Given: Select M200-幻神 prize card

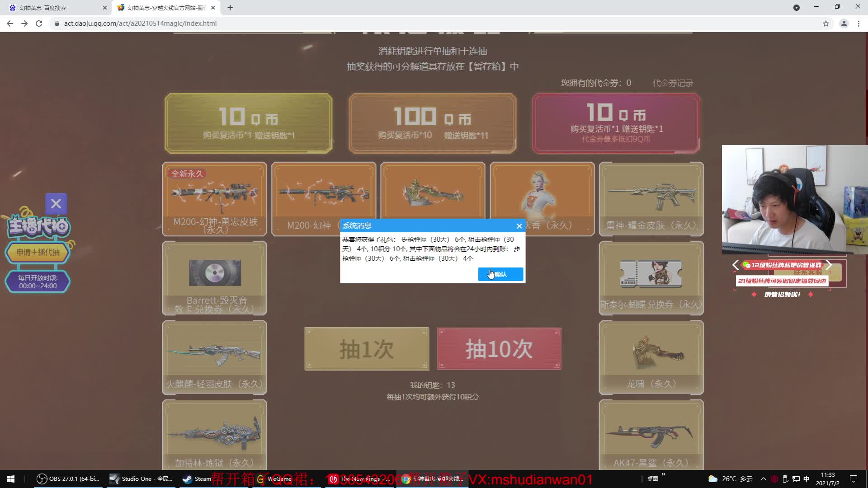Looking at the screenshot, I should [x=324, y=199].
